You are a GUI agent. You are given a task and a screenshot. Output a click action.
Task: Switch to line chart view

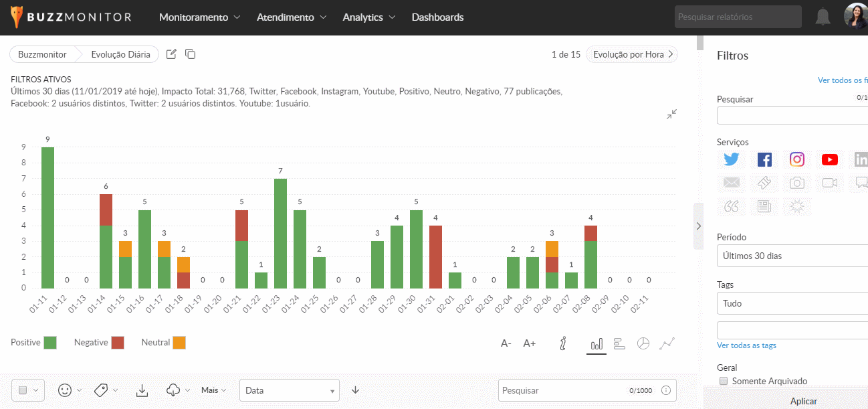pos(667,343)
